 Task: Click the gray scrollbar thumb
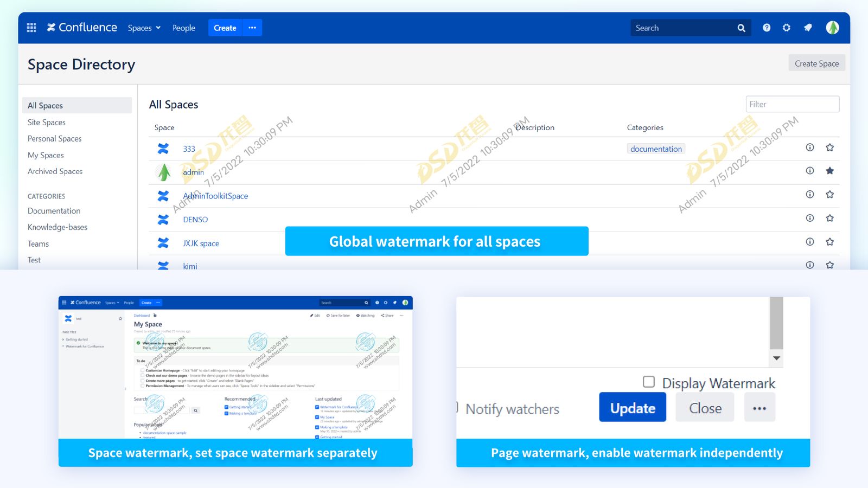[x=776, y=323]
